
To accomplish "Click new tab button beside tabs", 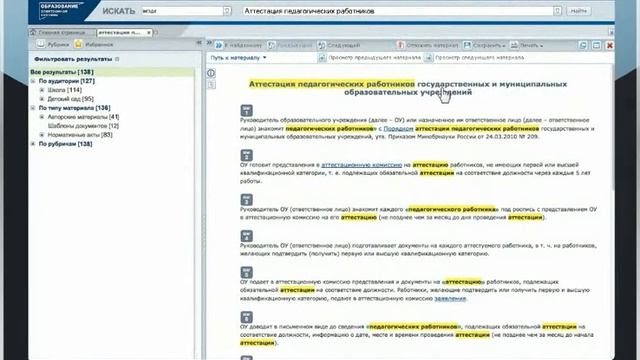I will click(156, 32).
